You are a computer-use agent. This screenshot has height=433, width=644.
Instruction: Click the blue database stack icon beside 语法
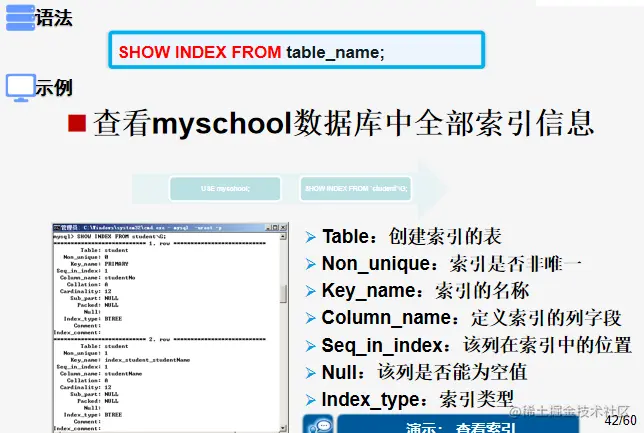pos(20,18)
